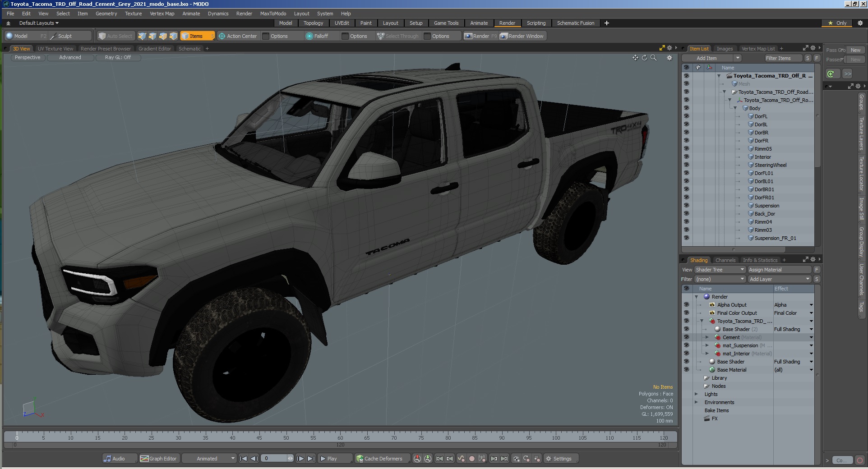
Task: Expand the Environments section
Action: 696,402
